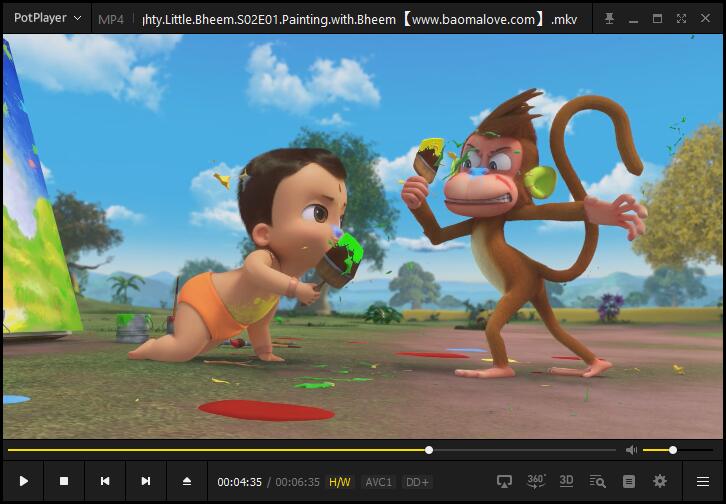Click the seek bar handle
The height and width of the screenshot is (504, 726).
429,450
